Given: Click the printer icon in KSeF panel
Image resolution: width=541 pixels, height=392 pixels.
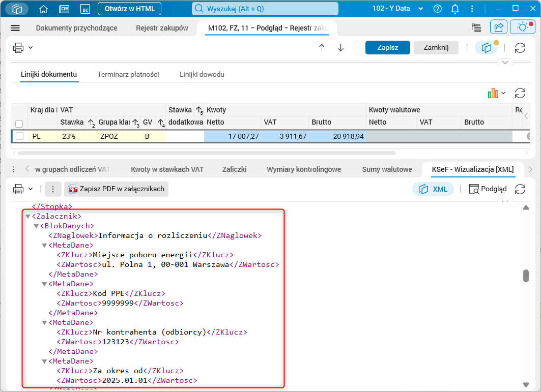Looking at the screenshot, I should tap(18, 189).
